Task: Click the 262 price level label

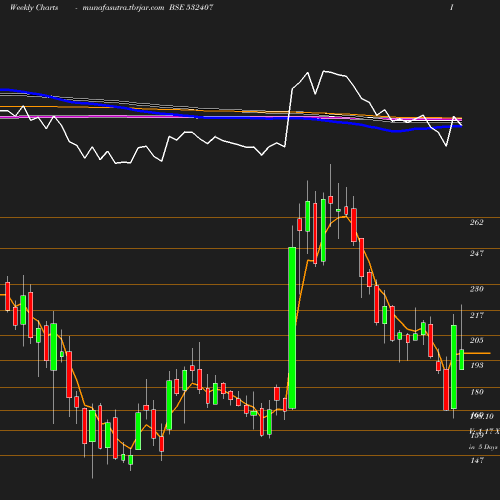Action: 476,222
